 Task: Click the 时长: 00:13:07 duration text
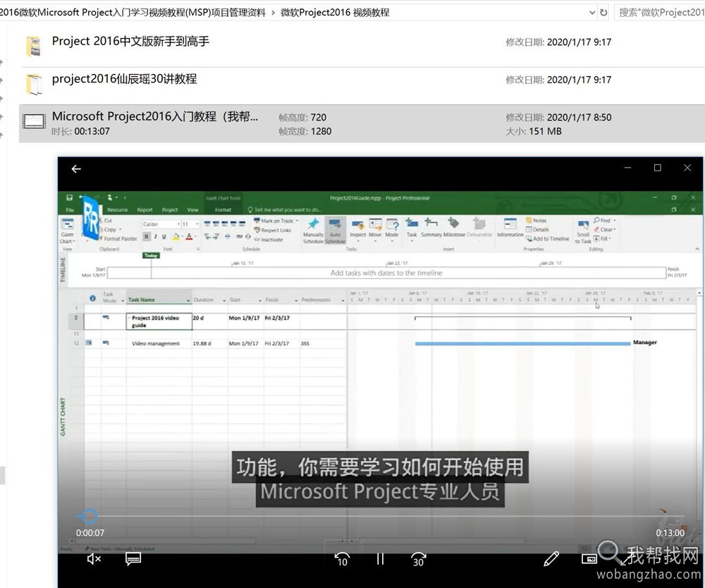click(x=80, y=131)
